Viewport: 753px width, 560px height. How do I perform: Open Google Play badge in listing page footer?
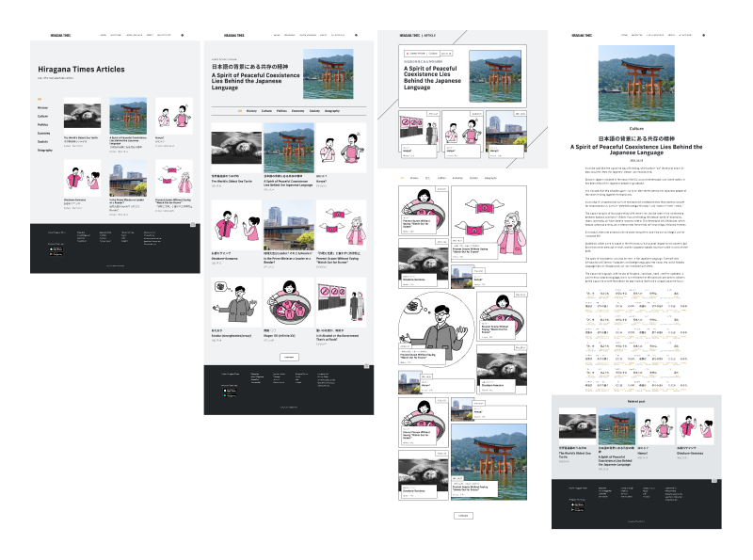[x=230, y=395]
